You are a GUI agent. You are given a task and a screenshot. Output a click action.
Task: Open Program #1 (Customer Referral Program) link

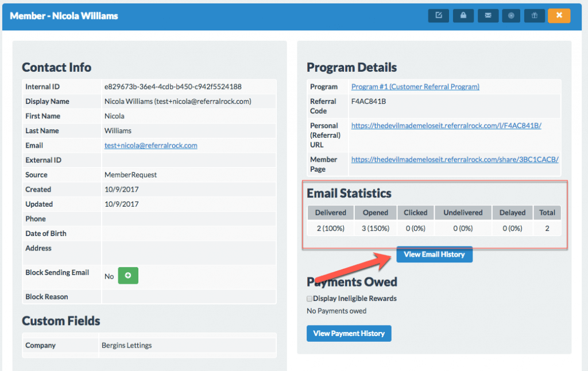pyautogui.click(x=415, y=87)
